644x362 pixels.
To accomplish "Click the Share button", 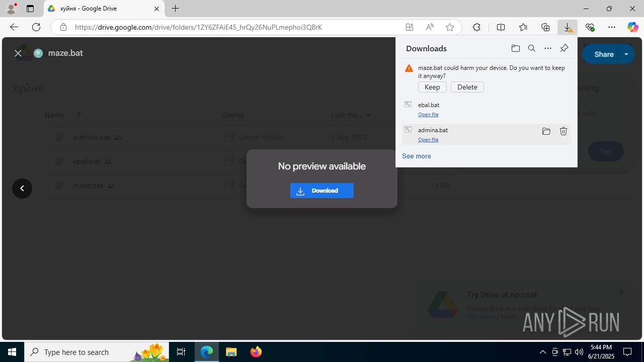I will click(x=602, y=54).
